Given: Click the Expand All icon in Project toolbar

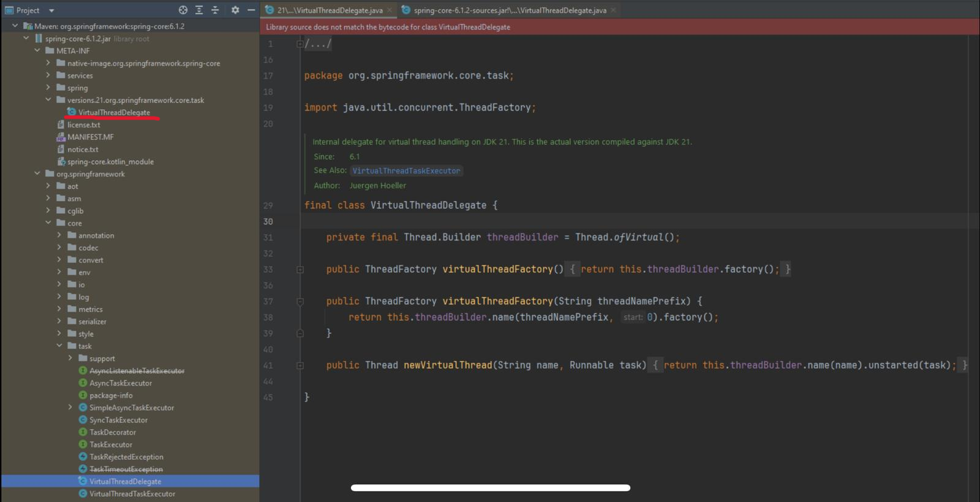Looking at the screenshot, I should (x=199, y=10).
